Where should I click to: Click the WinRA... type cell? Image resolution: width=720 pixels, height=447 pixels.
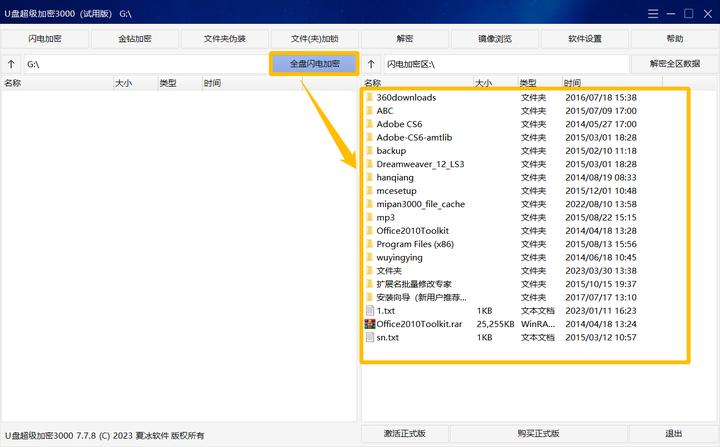point(538,324)
